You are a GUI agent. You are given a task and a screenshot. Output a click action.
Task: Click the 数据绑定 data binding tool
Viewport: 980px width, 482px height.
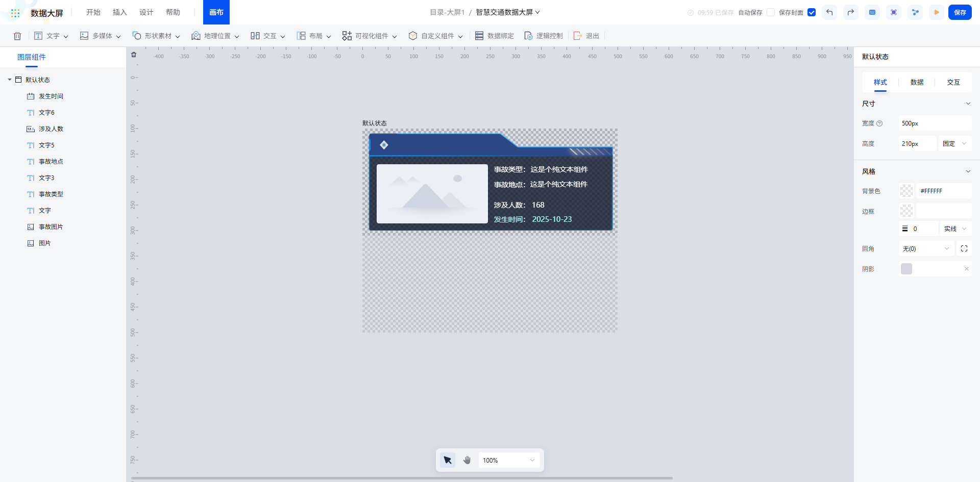tap(495, 36)
